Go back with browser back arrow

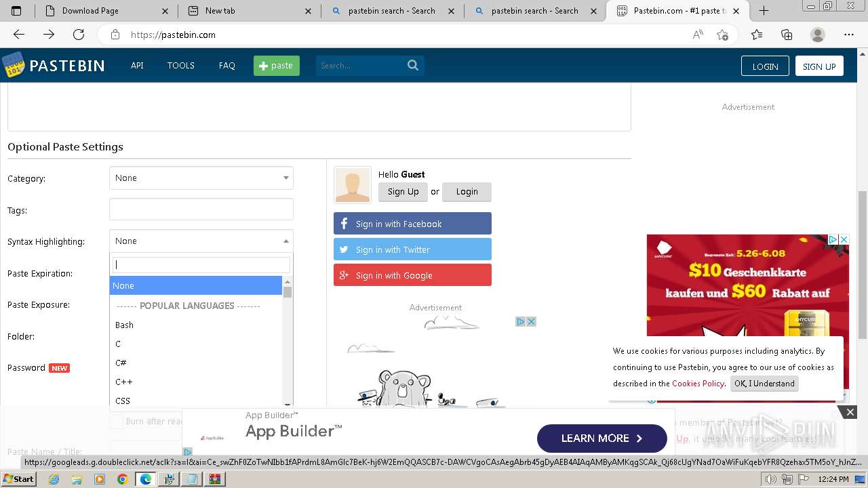click(x=19, y=35)
